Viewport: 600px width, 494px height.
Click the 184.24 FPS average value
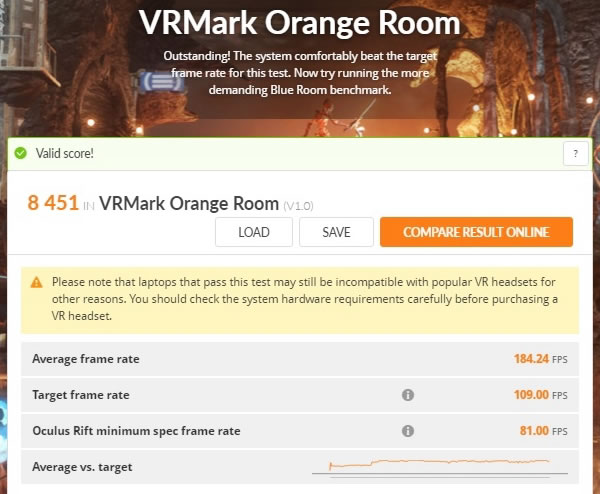click(x=540, y=359)
